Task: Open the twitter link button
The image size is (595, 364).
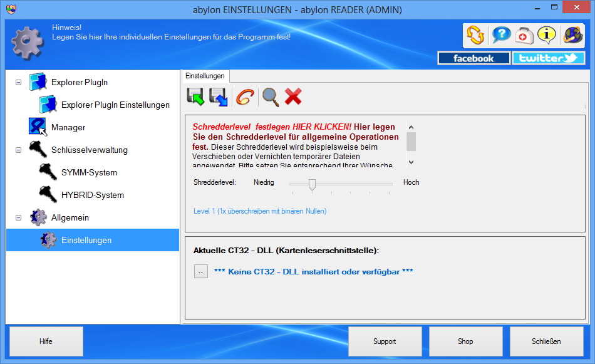Action: pyautogui.click(x=548, y=58)
